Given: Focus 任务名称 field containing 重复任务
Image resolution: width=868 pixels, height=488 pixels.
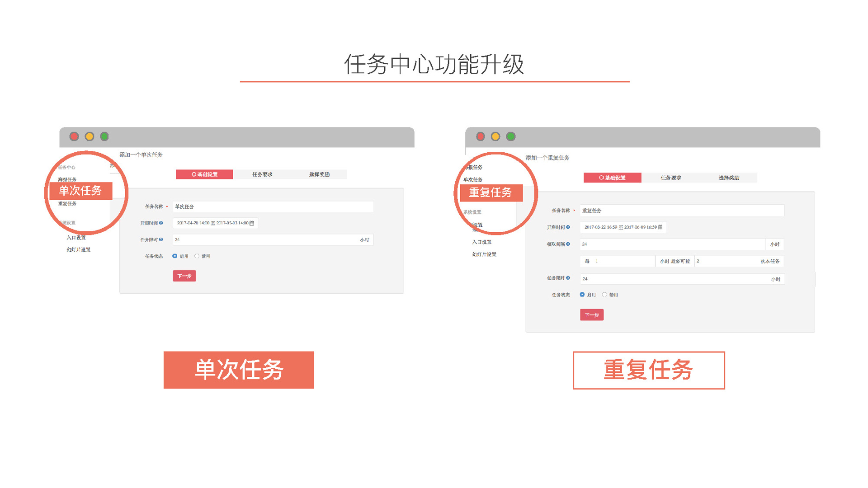Looking at the screenshot, I should click(x=682, y=211).
